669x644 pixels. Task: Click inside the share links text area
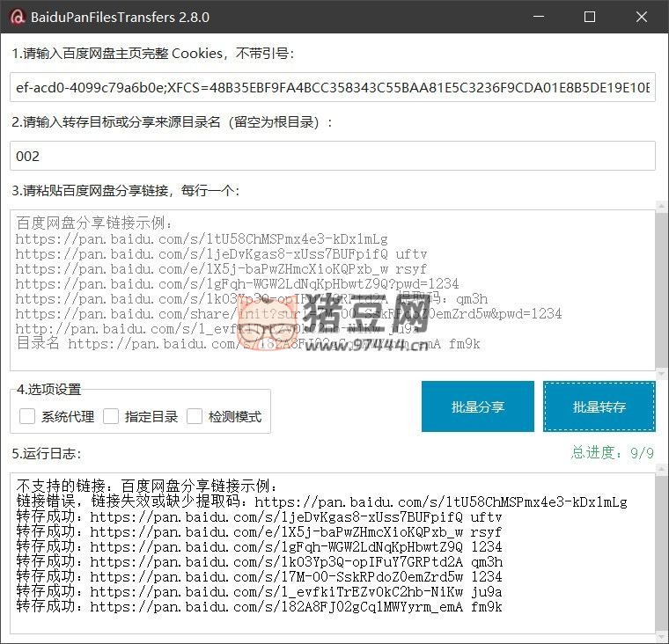click(333, 290)
